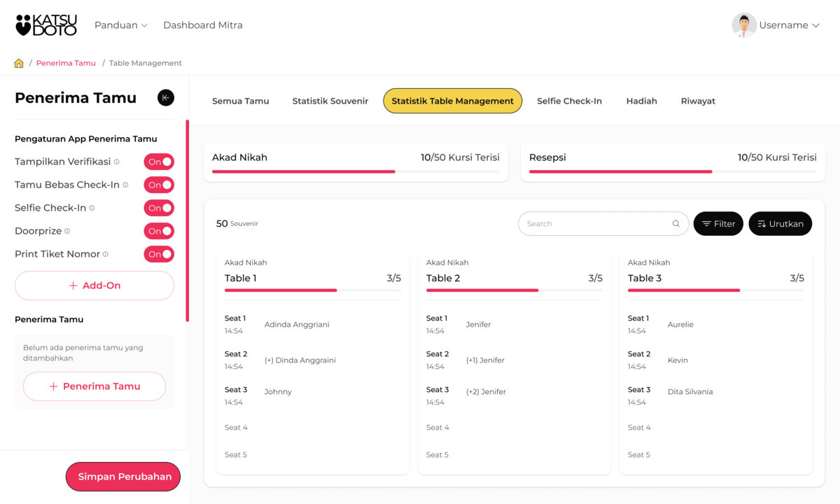Click the user avatar picture
Viewport: 840px width, 504px height.
(x=743, y=25)
